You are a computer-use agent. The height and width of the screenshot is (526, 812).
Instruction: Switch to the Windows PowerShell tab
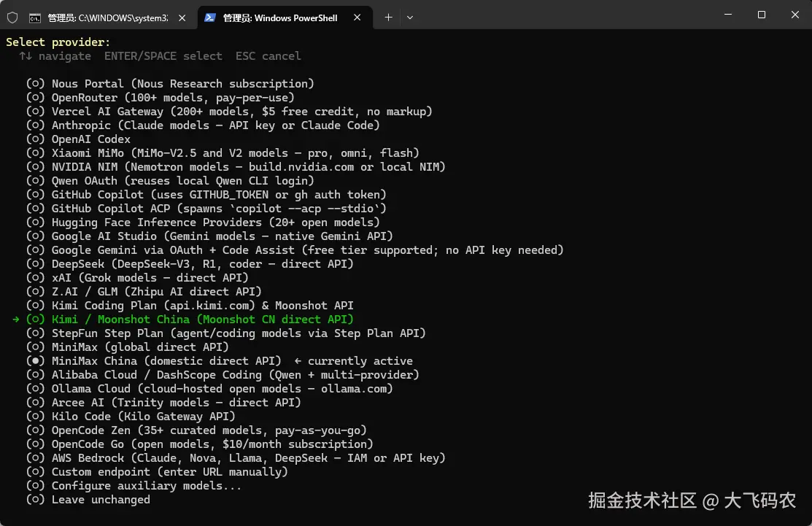(285, 18)
